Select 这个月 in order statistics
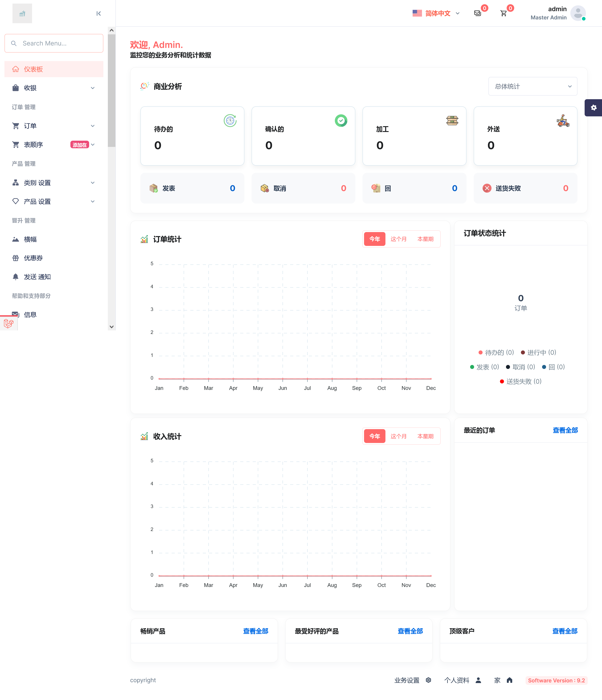Screen dimensions: 602x700 (x=399, y=239)
